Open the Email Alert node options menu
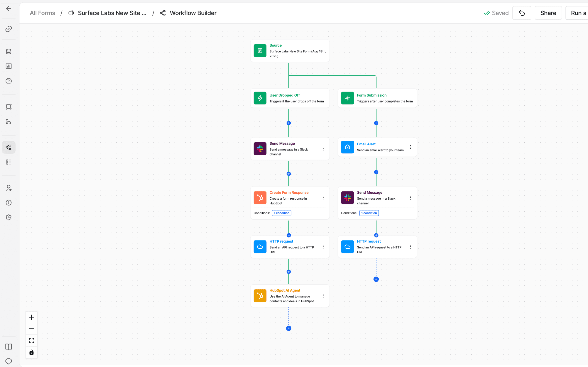This screenshot has width=588, height=367. (410, 147)
